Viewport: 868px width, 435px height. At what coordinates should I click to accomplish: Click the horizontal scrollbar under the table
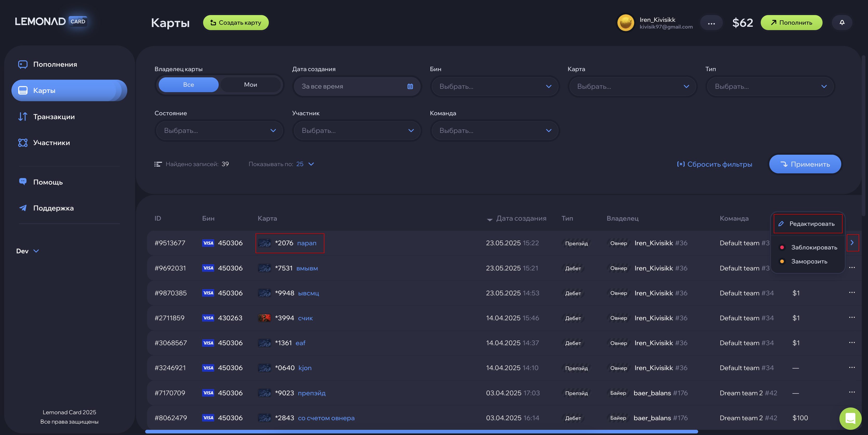click(x=421, y=431)
